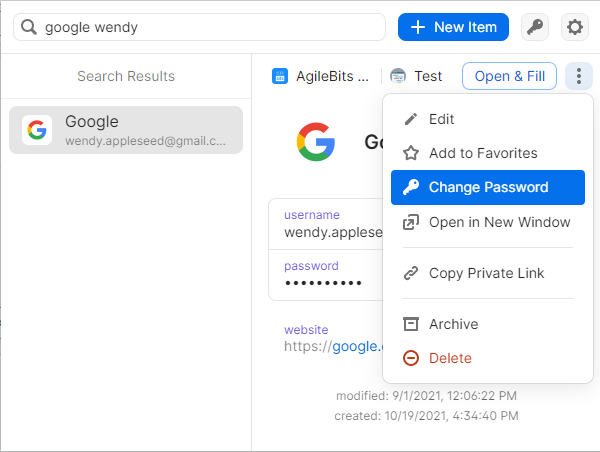Toggle the three-dot more options menu
The image size is (600, 452).
pos(578,76)
